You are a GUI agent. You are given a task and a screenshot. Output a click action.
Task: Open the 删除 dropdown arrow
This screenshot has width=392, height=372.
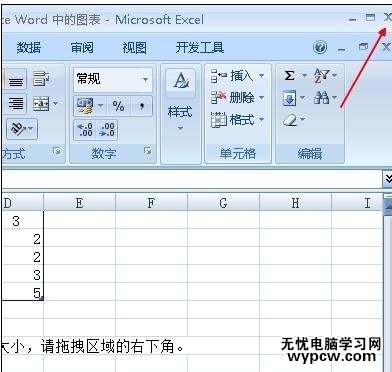[261, 98]
